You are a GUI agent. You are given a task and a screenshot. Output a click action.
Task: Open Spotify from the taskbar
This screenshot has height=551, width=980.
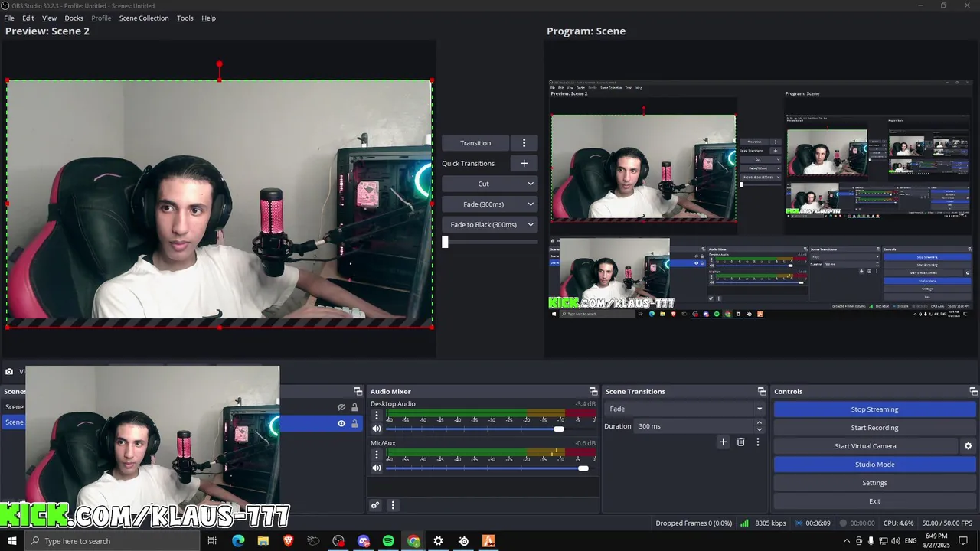pos(388,541)
